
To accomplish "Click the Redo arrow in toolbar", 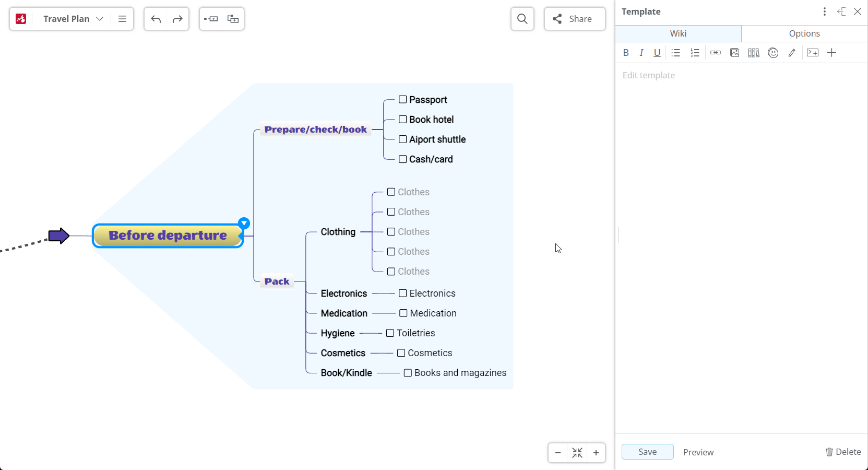I will pos(177,19).
